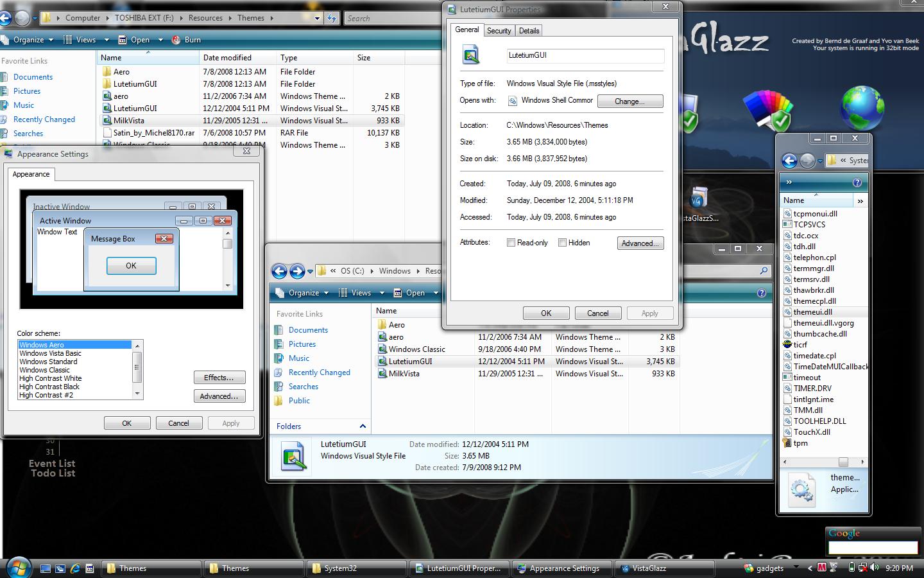Click the VistaGlazz color palette icon
Viewport: 924px width, 578px height.
click(768, 110)
